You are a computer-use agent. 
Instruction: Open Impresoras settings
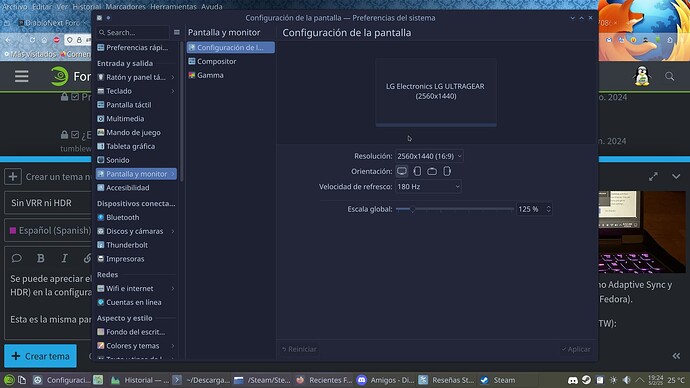pyautogui.click(x=136, y=259)
